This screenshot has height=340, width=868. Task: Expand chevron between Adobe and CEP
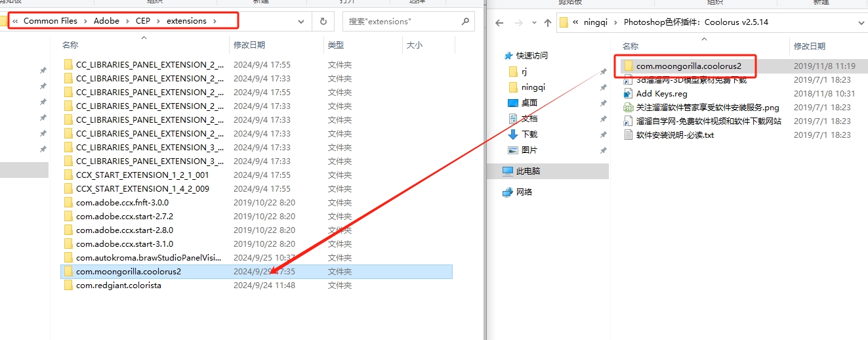click(x=127, y=21)
